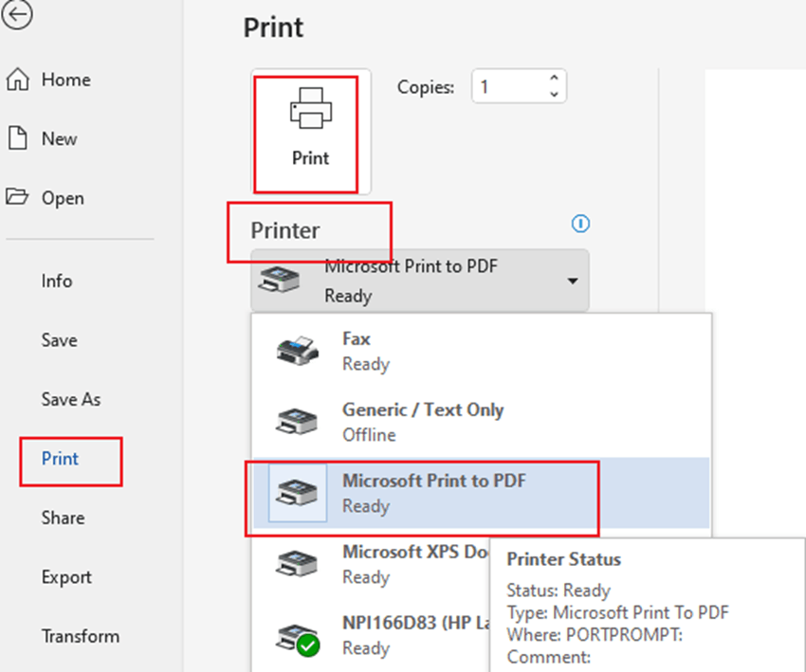The width and height of the screenshot is (806, 672).
Task: Click the Microsoft Print to PDF list icon
Action: pyautogui.click(x=297, y=493)
